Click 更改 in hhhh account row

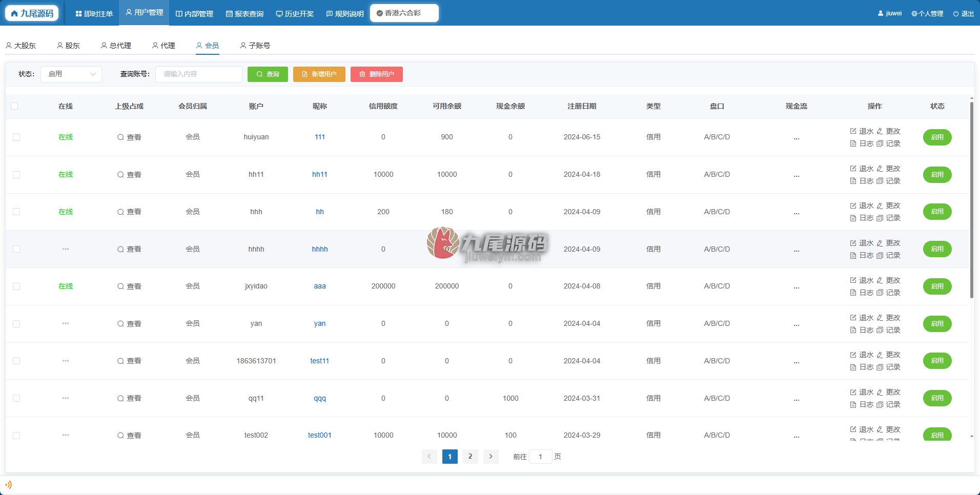(888, 243)
